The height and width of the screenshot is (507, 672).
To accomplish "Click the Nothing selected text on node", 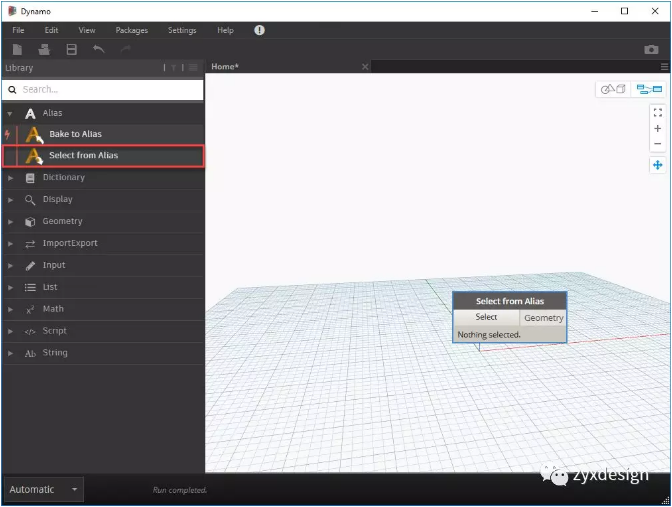I will coord(489,335).
